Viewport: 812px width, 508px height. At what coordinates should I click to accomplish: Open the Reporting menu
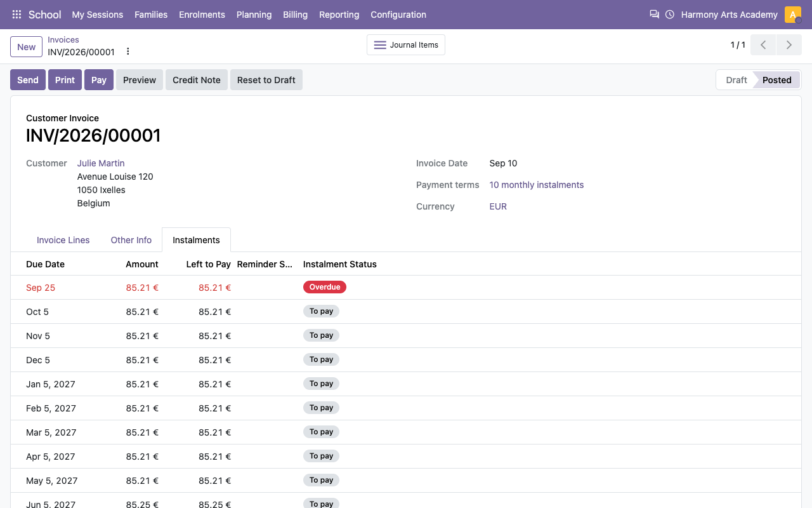click(x=339, y=15)
